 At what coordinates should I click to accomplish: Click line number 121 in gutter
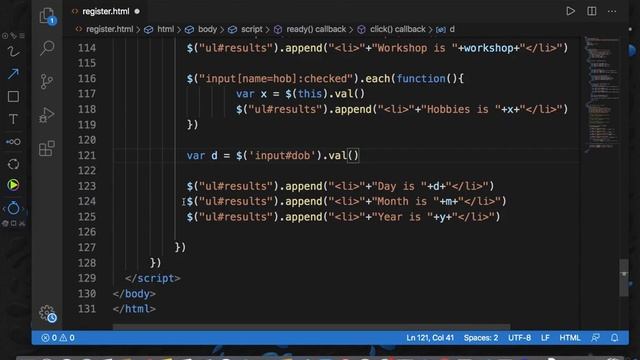click(x=87, y=156)
